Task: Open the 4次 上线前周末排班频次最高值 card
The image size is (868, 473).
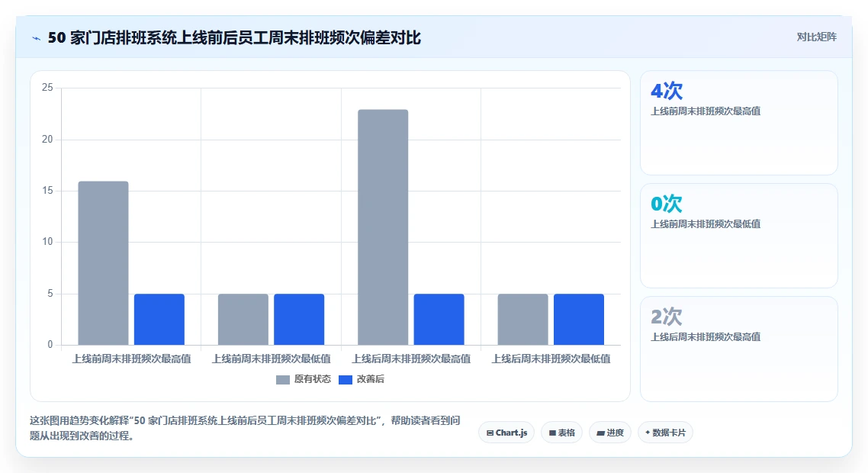Action: pyautogui.click(x=739, y=123)
